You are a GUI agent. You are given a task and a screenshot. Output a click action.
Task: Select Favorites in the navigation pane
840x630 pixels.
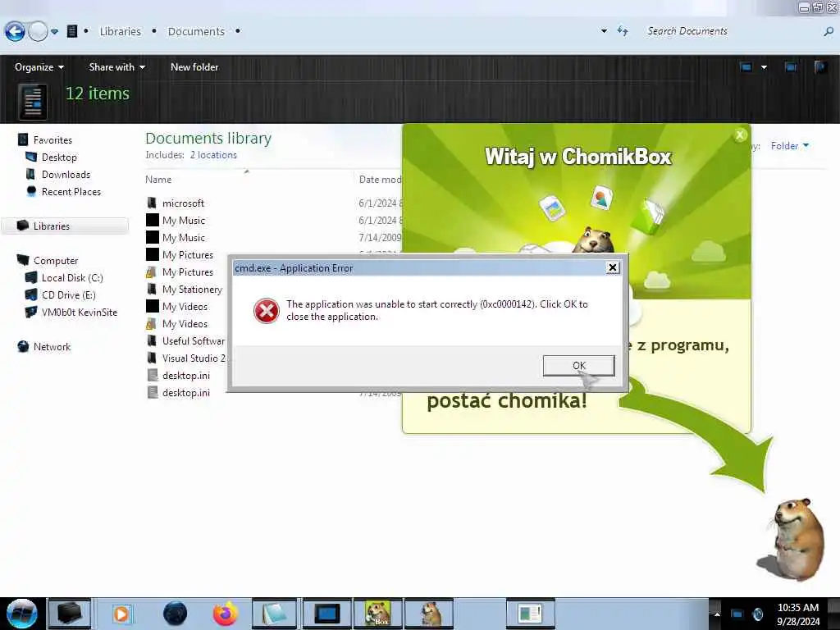pos(52,139)
